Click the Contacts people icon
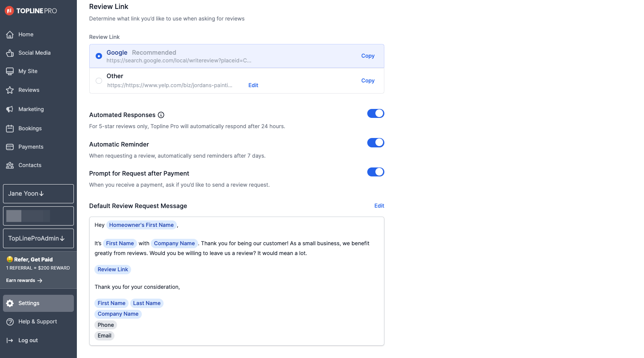644x358 pixels. [x=10, y=165]
